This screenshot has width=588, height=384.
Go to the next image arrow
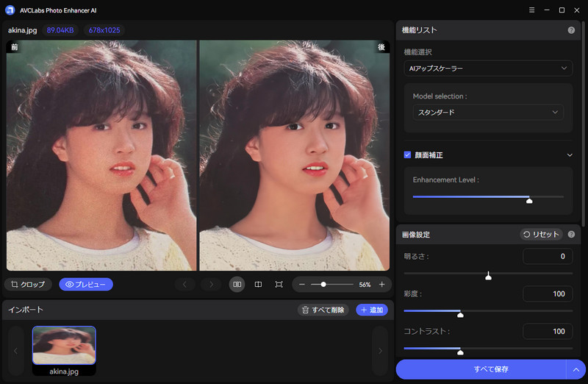[x=211, y=285]
